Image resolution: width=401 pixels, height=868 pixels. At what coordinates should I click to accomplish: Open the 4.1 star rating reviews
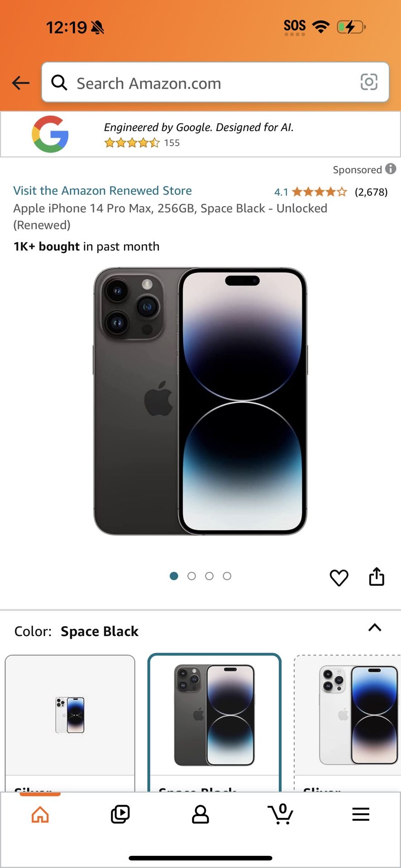331,192
